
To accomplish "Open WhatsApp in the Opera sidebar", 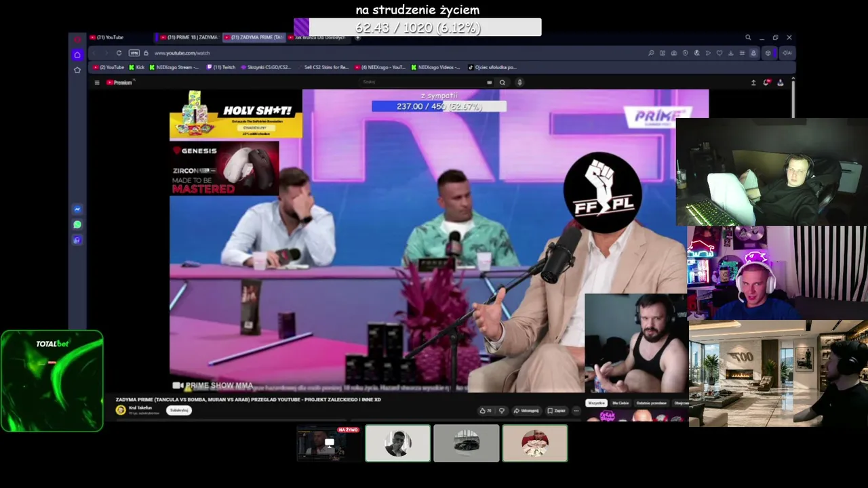I will pos(77,225).
